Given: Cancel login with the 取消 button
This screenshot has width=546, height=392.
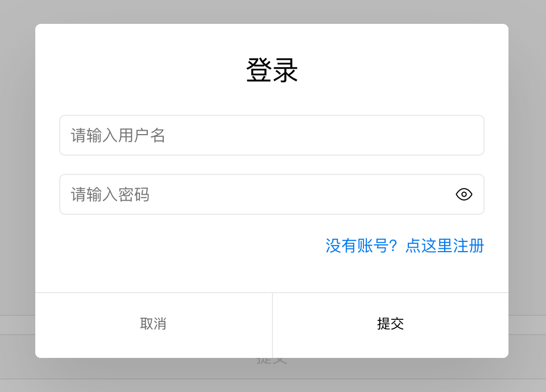Looking at the screenshot, I should click(x=154, y=325).
